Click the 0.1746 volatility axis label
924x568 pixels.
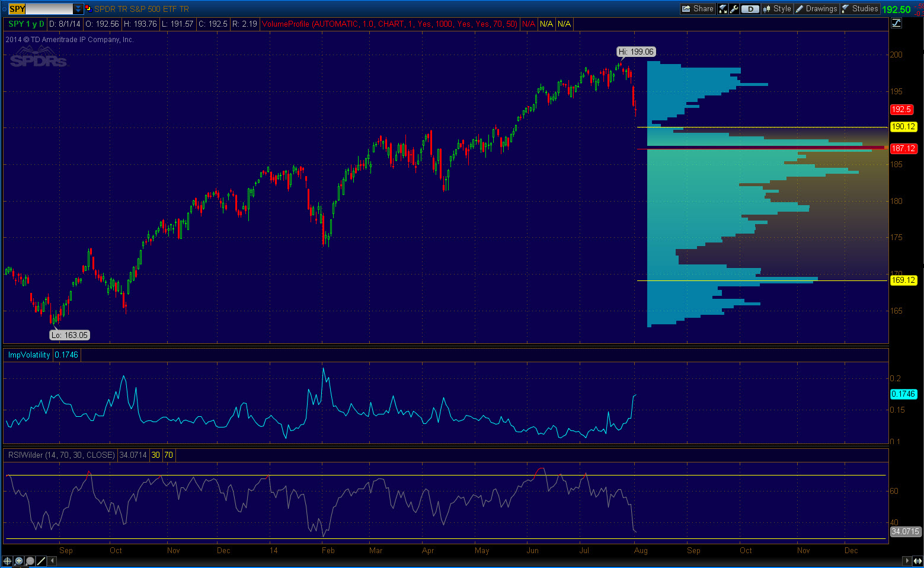[x=904, y=394]
